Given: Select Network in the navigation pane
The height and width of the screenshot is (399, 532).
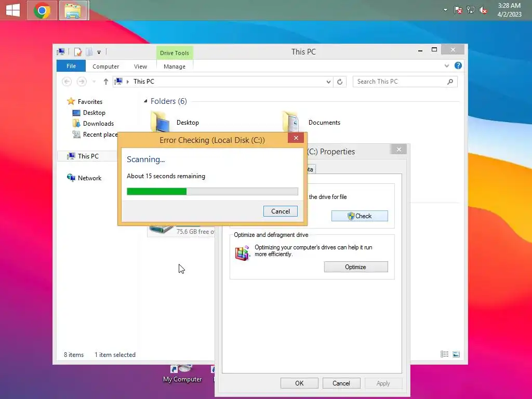Looking at the screenshot, I should [89, 178].
